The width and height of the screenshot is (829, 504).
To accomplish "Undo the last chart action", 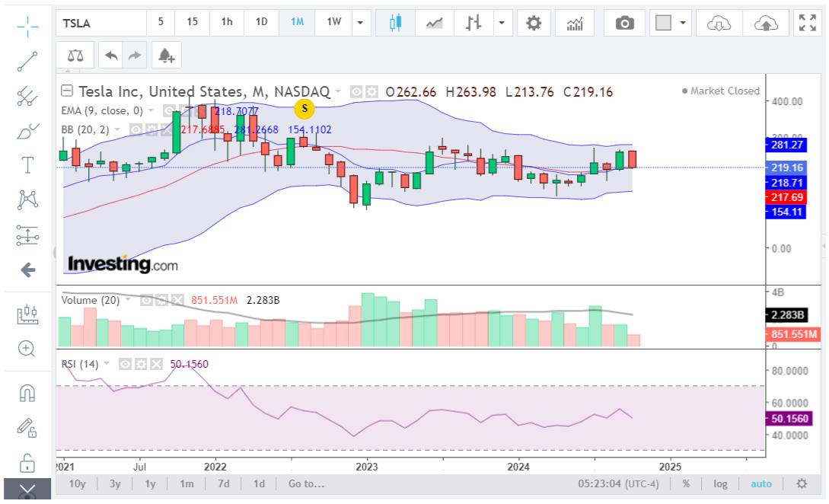I will (111, 55).
